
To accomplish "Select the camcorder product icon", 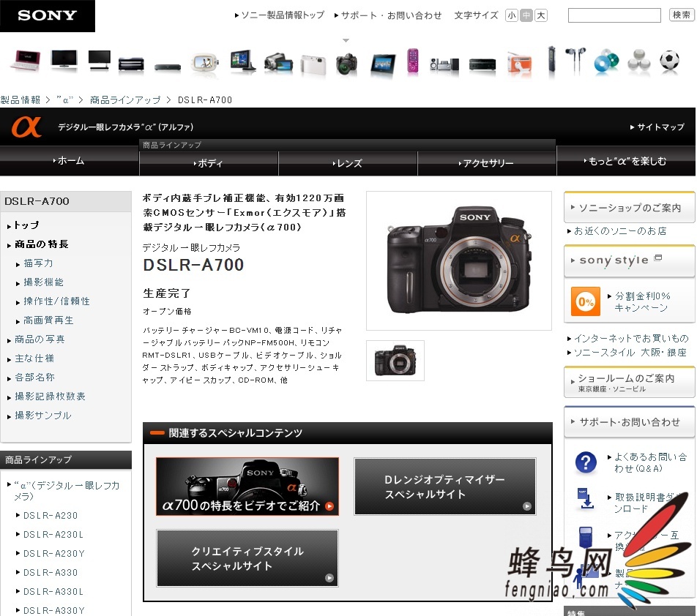I will tap(278, 63).
